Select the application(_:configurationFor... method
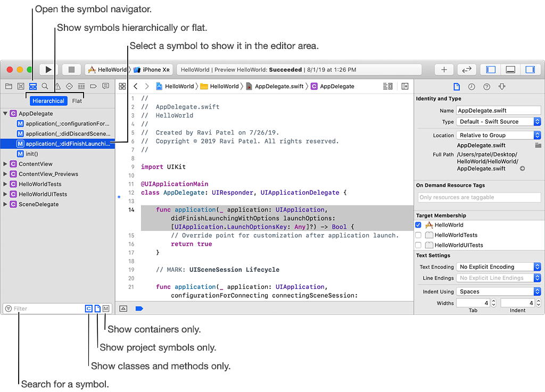 pyautogui.click(x=57, y=123)
